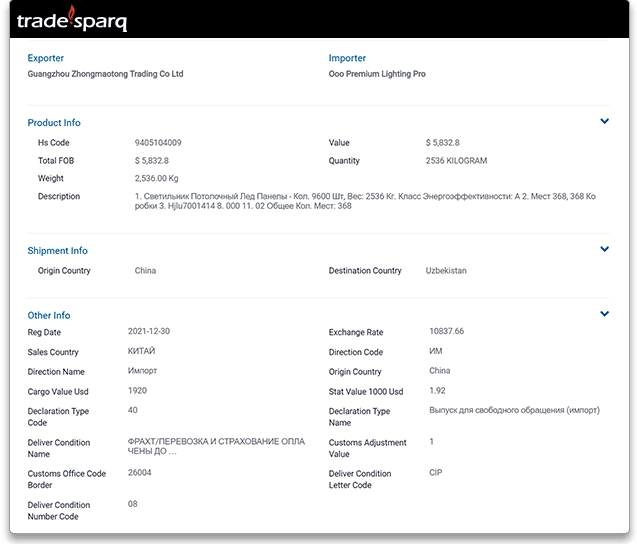Open the Exporter heading

(x=46, y=58)
